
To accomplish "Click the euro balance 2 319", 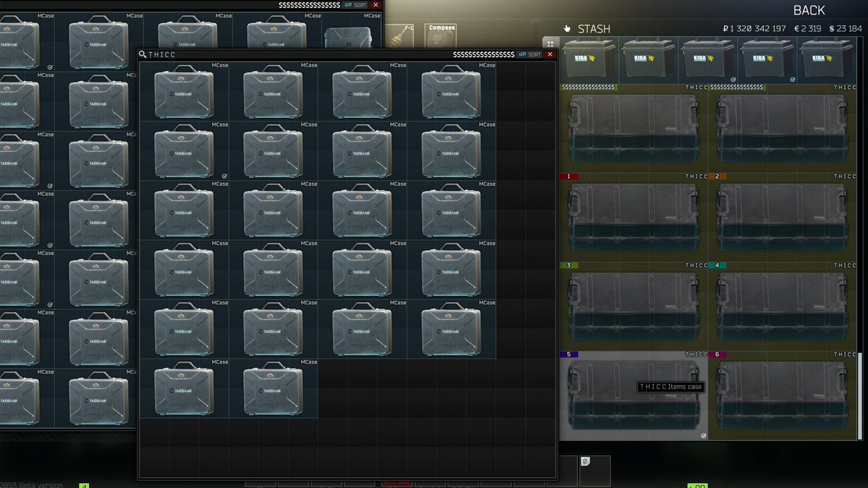I will coord(807,29).
